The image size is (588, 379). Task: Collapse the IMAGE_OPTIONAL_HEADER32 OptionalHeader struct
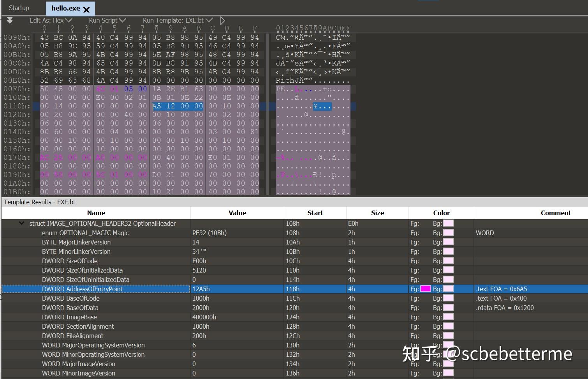[22, 223]
